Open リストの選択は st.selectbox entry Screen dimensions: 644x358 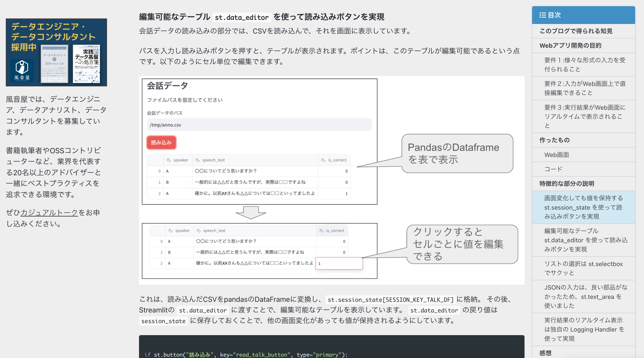[x=583, y=268]
